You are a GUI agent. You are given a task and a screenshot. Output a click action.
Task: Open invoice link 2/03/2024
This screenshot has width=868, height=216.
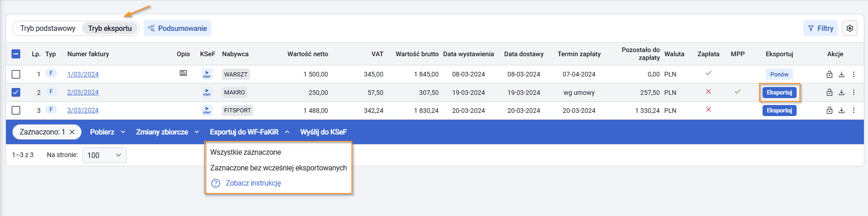[83, 92]
